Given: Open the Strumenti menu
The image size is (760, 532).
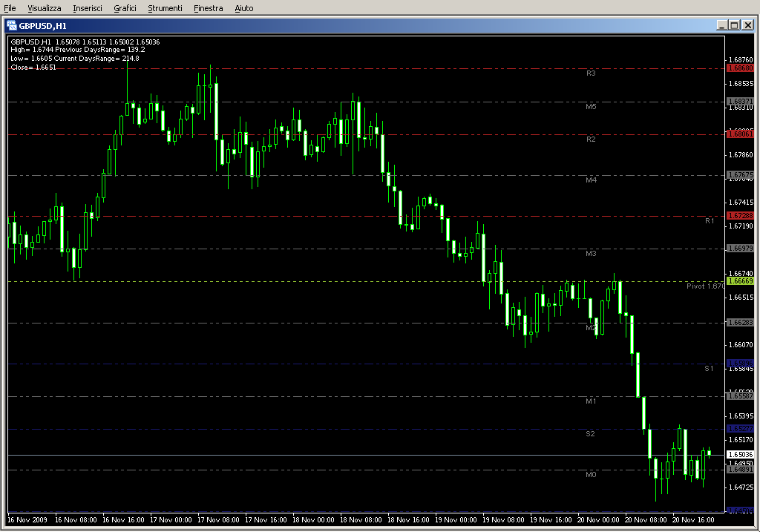Looking at the screenshot, I should [165, 8].
